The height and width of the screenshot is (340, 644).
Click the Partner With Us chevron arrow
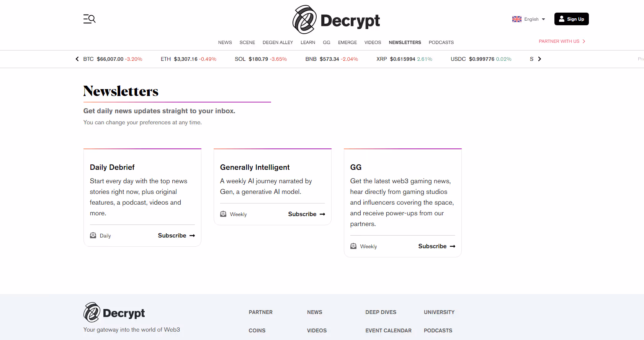pyautogui.click(x=584, y=41)
